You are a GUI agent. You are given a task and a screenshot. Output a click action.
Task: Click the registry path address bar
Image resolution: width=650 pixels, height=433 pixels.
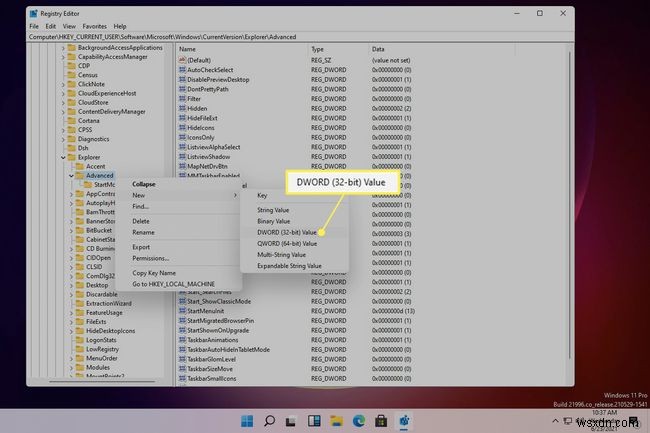pos(301,37)
